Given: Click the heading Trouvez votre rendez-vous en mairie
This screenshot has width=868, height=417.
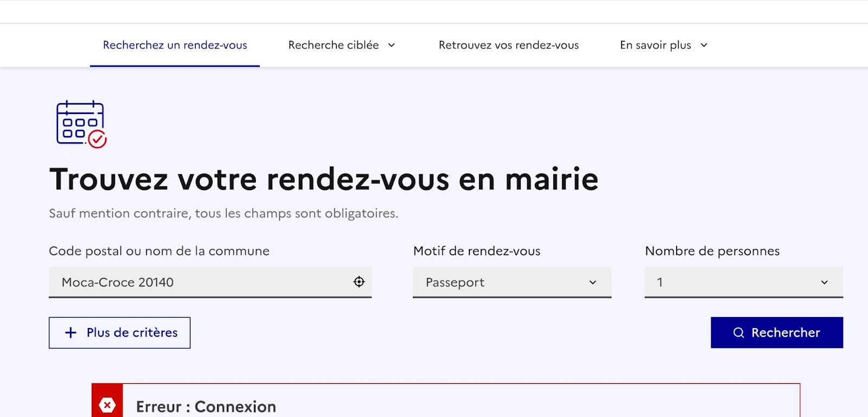Looking at the screenshot, I should pos(324,179).
